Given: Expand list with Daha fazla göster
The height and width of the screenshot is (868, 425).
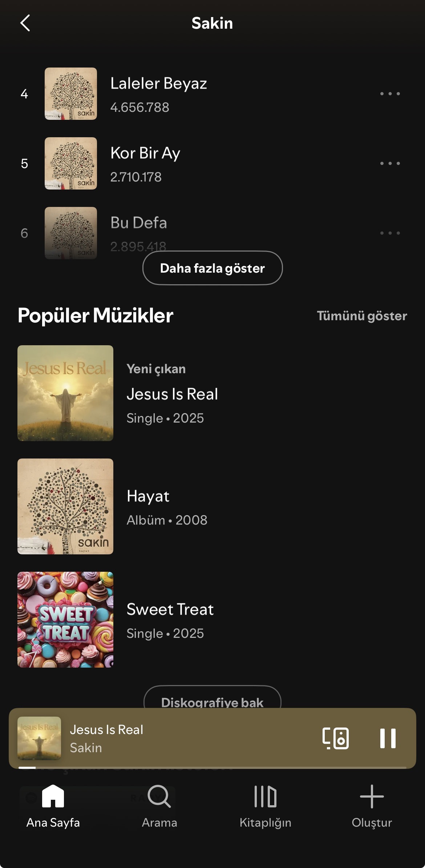Looking at the screenshot, I should 212,268.
